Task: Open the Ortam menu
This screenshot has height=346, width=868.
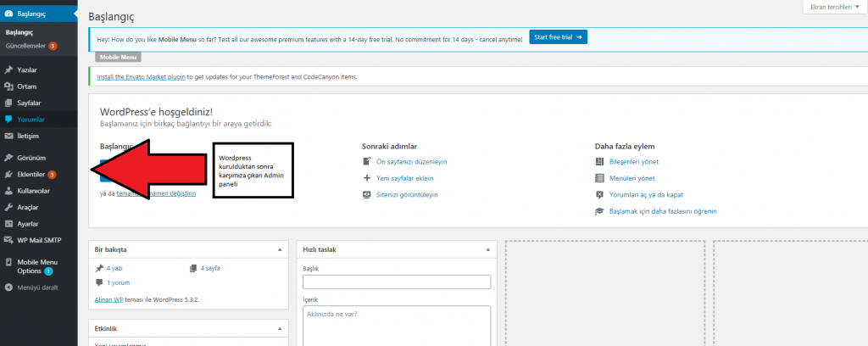Action: 39,86
